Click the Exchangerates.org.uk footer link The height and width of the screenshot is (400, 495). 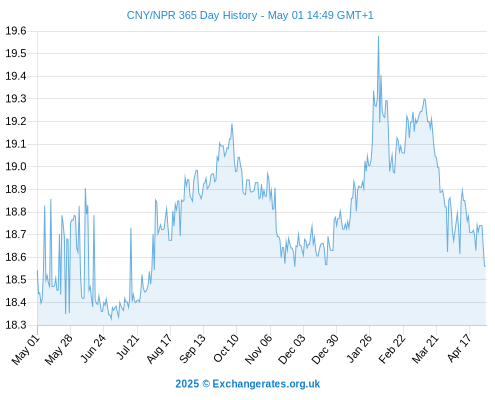click(266, 384)
